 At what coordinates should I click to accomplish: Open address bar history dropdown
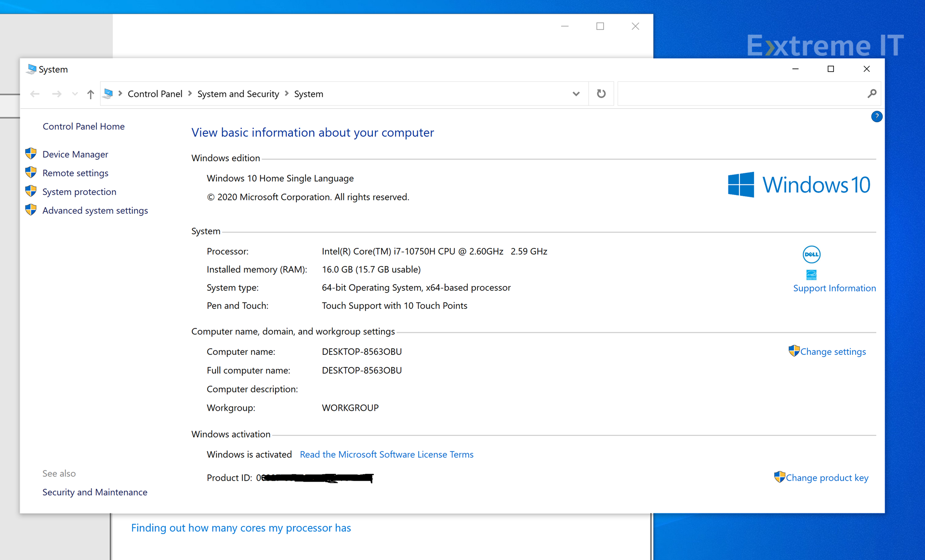click(576, 94)
